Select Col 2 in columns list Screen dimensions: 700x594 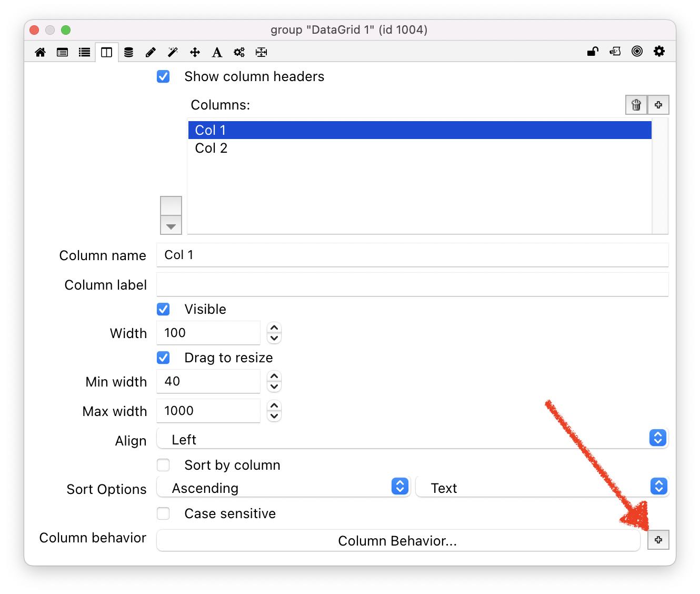click(211, 148)
